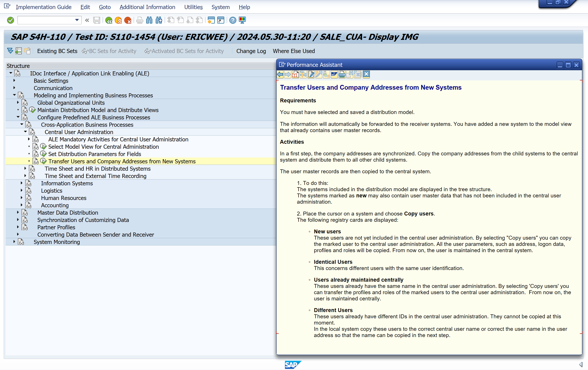Open the command field dropdown arrow
The image size is (588, 370).
click(77, 20)
